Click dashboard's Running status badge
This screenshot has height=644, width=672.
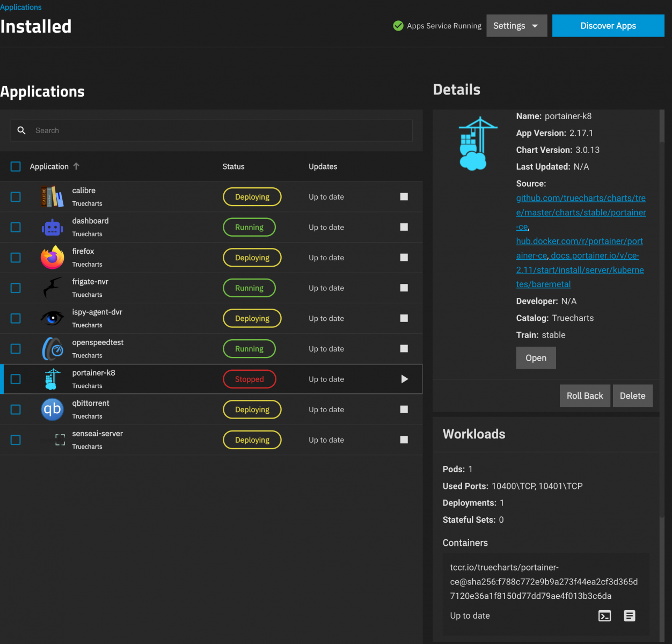coord(249,228)
